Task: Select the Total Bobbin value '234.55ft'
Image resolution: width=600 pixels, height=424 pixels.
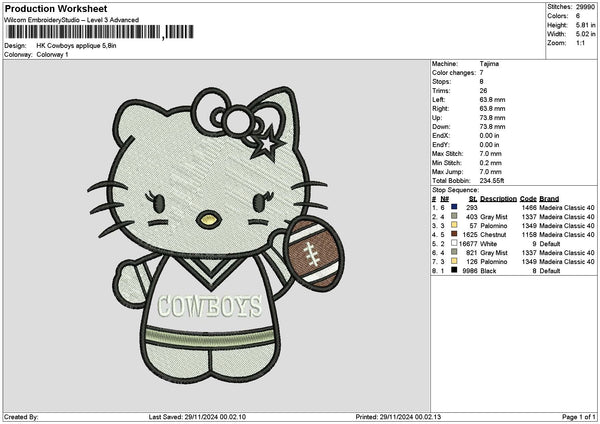Action: pos(492,181)
